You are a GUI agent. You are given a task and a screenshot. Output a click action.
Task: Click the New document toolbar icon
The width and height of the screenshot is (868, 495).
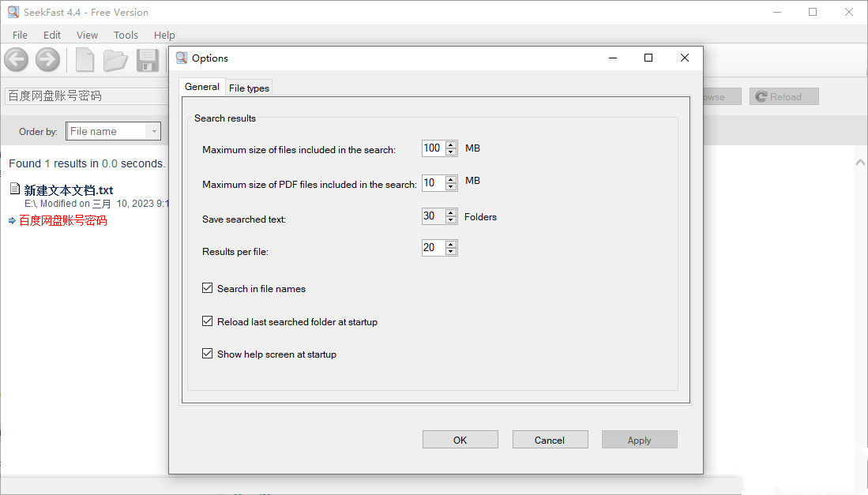point(84,60)
